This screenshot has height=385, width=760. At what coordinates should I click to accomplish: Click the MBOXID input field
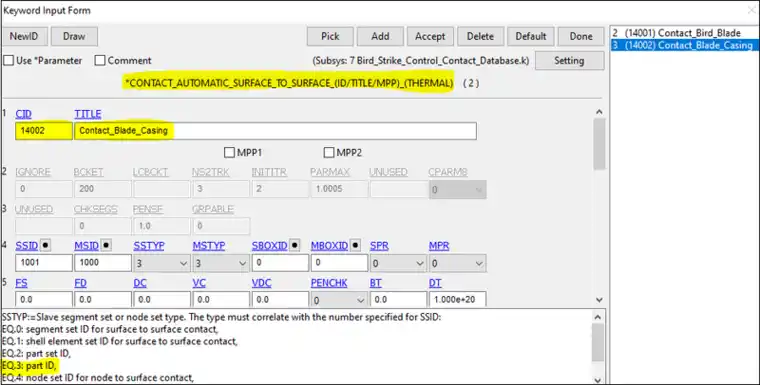pyautogui.click(x=339, y=263)
